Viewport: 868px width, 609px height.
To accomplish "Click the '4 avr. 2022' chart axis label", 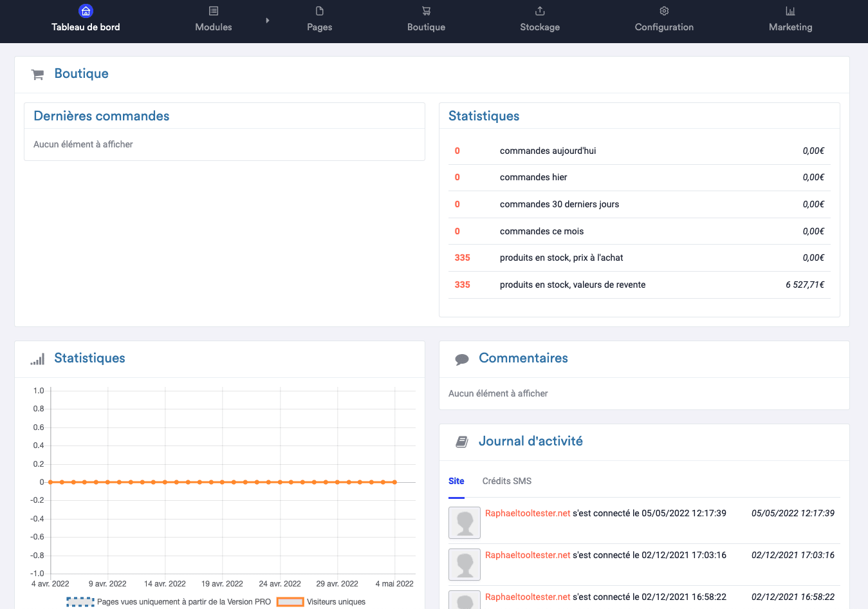I will tap(50, 584).
